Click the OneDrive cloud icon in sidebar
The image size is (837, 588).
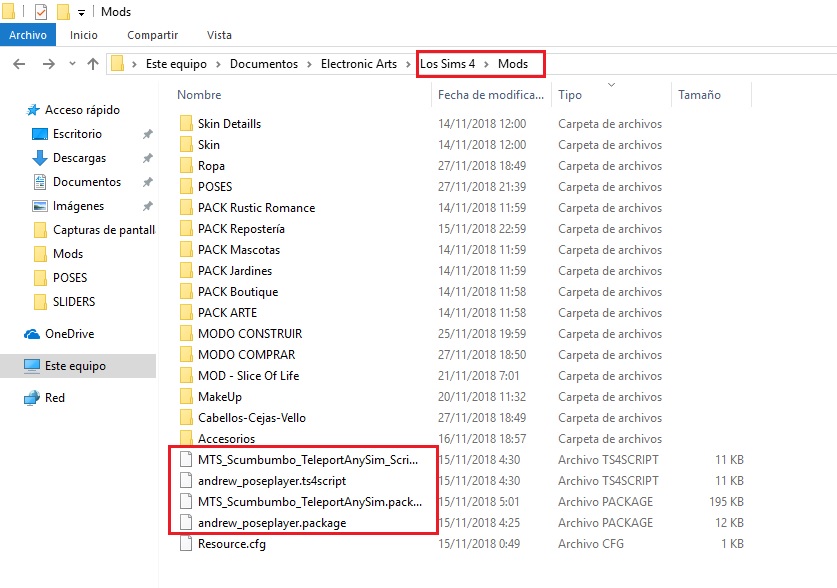[x=32, y=334]
